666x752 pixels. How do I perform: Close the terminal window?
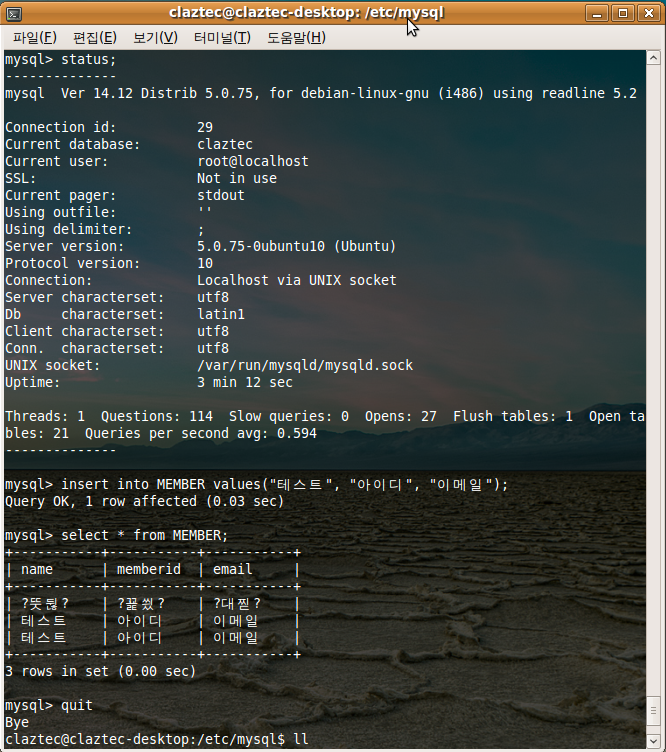tap(649, 13)
